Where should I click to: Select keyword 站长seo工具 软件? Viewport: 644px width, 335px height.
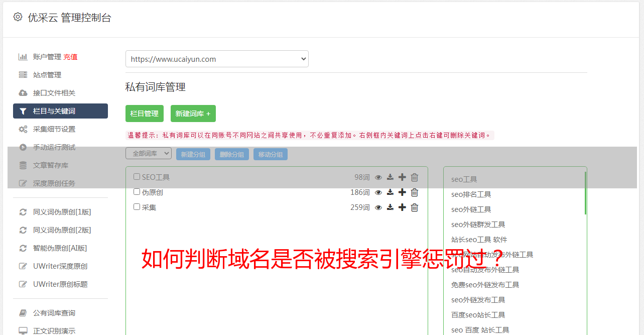pyautogui.click(x=479, y=240)
